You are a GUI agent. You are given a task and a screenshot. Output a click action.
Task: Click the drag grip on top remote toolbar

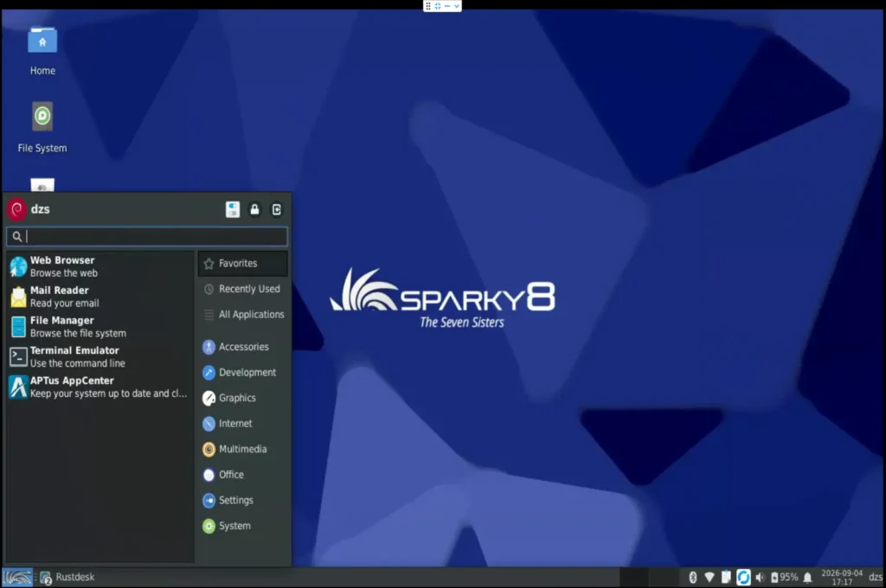coord(427,6)
